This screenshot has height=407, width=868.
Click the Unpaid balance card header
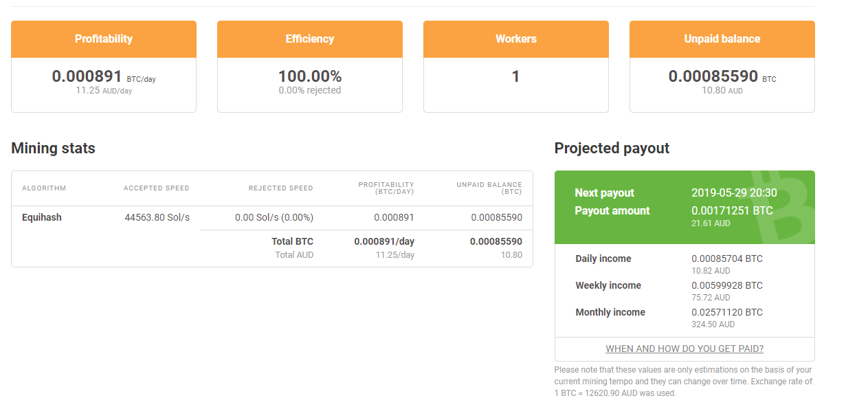pyautogui.click(x=722, y=39)
